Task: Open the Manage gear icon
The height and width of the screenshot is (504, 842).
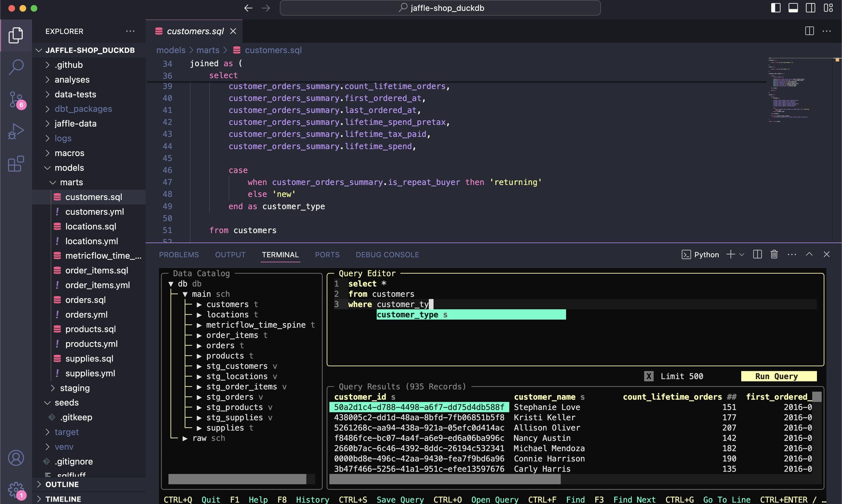Action: pyautogui.click(x=16, y=489)
